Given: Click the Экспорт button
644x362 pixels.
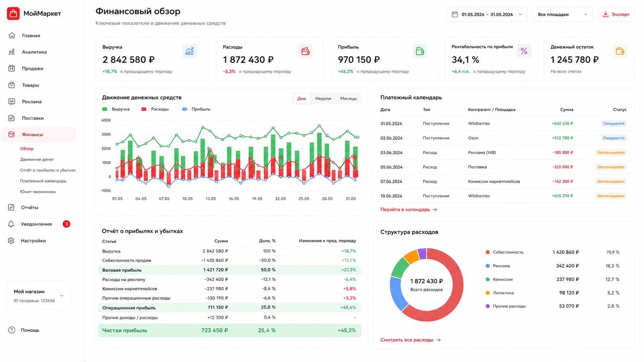Looking at the screenshot, I should click(616, 15).
